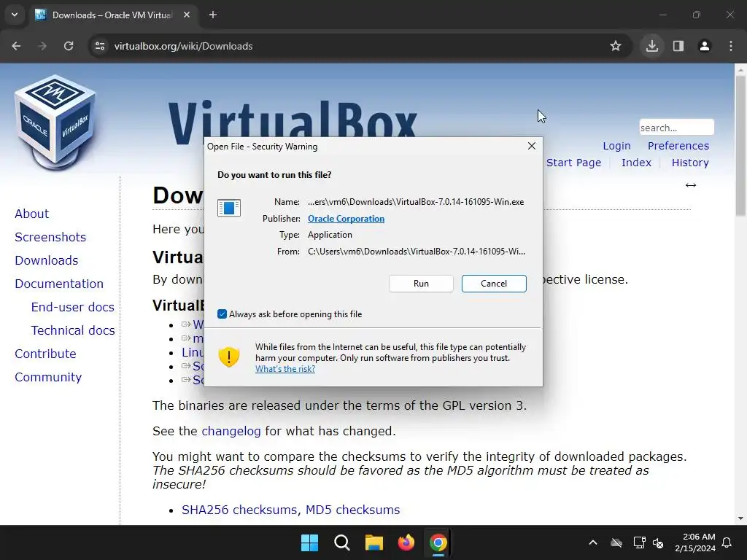Open the tab search dropdown arrow
Viewport: 747px width, 560px height.
[15, 15]
